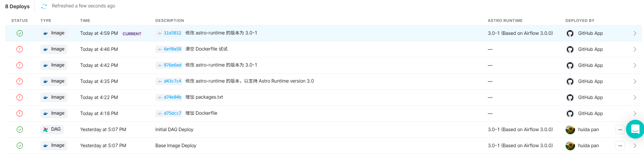Click success status icon for Base Image Deploy
The image size is (644, 155).
20,146
